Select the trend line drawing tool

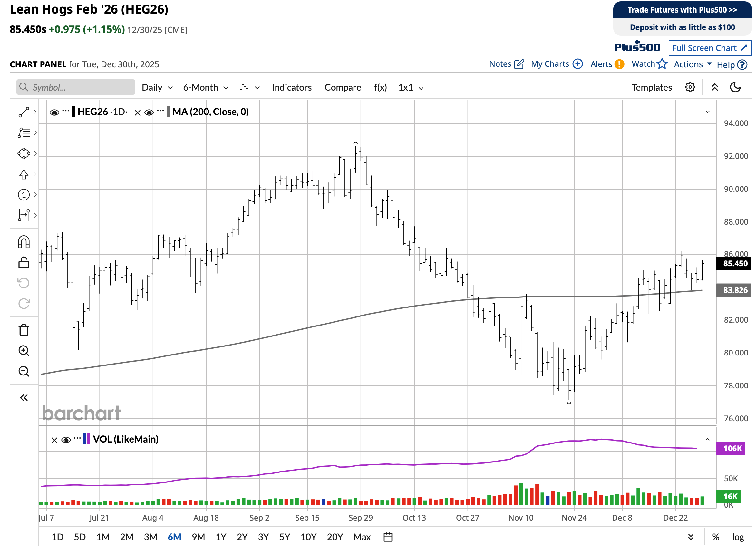[x=24, y=112]
